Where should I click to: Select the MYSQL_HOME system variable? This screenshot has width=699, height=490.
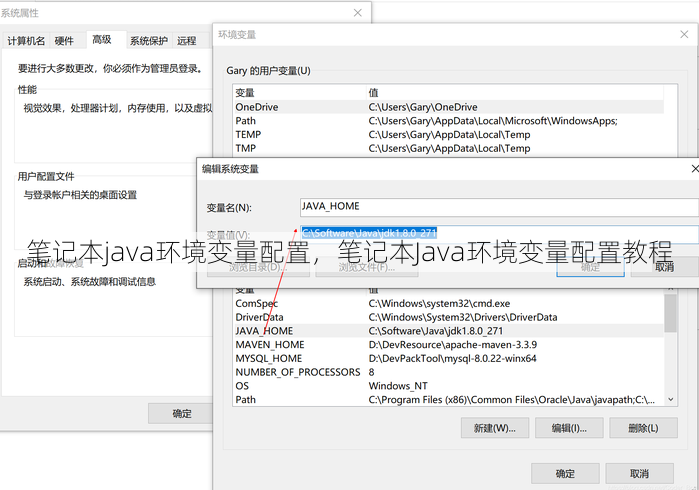coord(449,358)
